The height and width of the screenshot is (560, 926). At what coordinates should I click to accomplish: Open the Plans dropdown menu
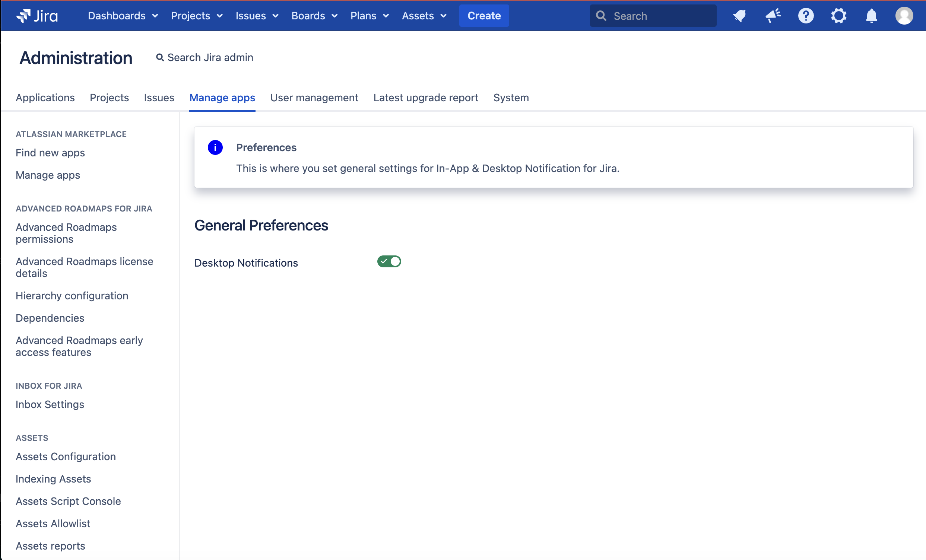(x=369, y=16)
